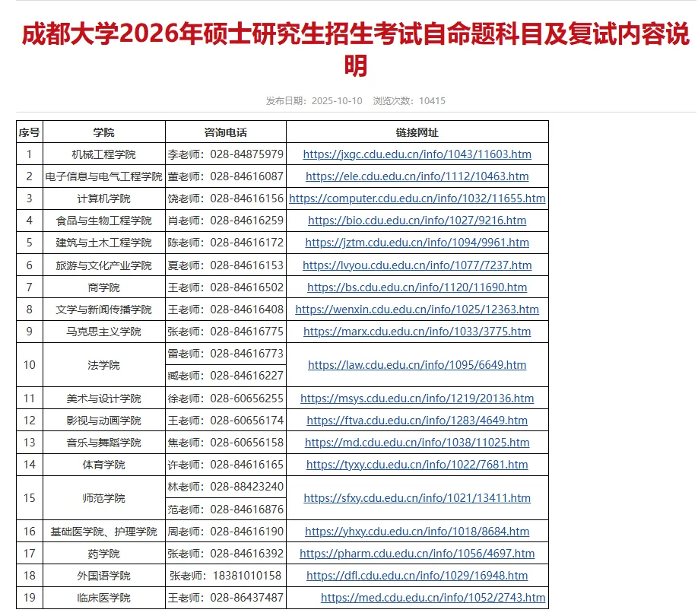The height and width of the screenshot is (616, 698).
Task: Click the 链接网址 column header
Action: 417,132
